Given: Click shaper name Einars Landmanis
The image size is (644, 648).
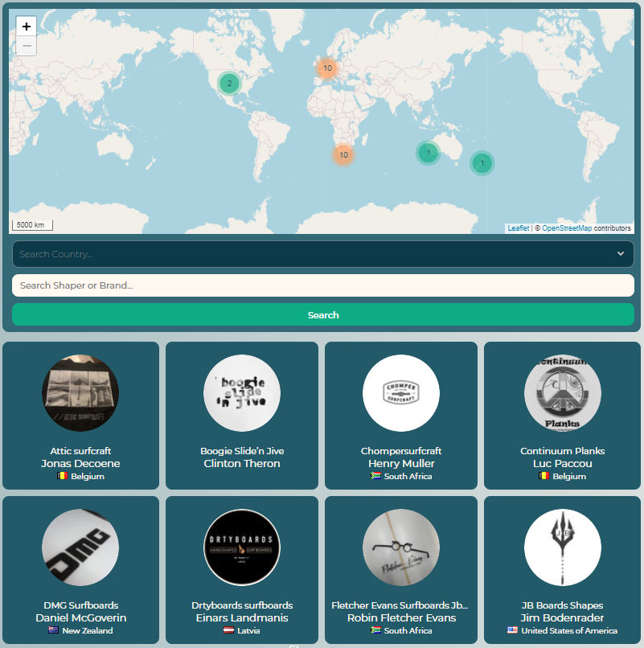Looking at the screenshot, I should [242, 617].
